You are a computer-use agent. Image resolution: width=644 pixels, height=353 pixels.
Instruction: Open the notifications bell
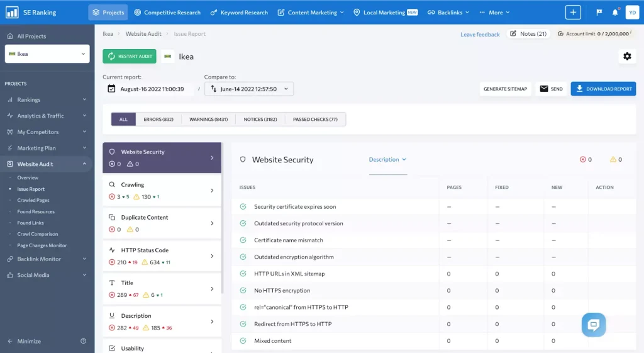click(x=615, y=13)
